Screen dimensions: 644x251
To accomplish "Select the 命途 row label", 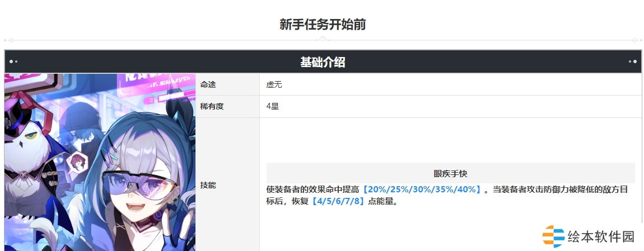I will tap(208, 84).
